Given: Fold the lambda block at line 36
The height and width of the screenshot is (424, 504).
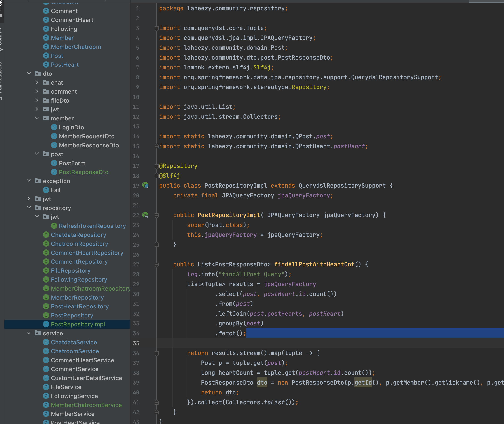Looking at the screenshot, I should pos(157,353).
